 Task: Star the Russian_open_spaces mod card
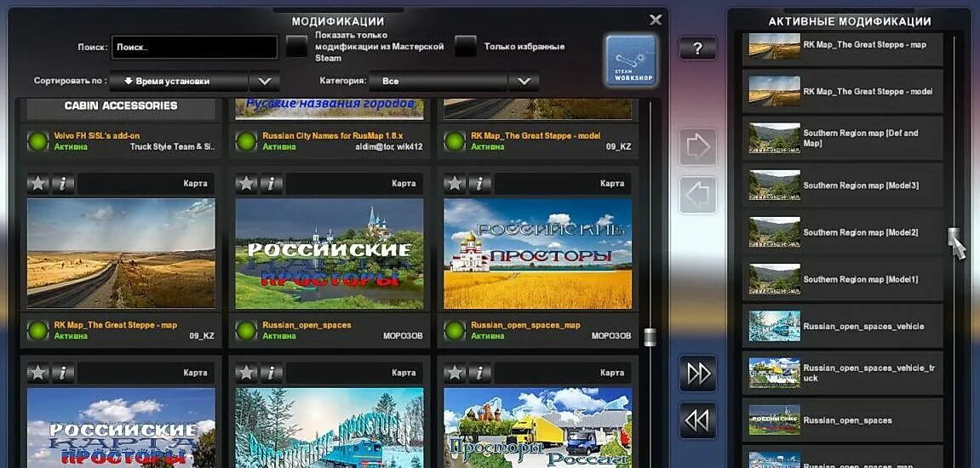tap(246, 184)
